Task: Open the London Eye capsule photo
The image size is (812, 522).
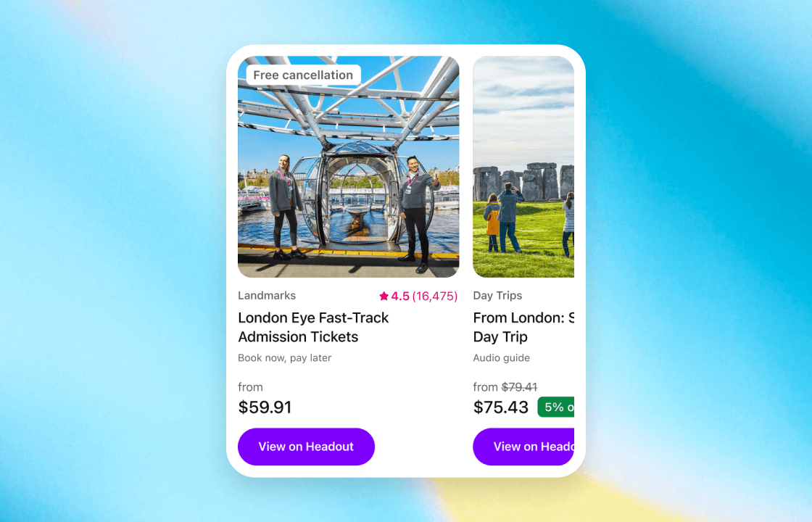Action: pyautogui.click(x=349, y=167)
